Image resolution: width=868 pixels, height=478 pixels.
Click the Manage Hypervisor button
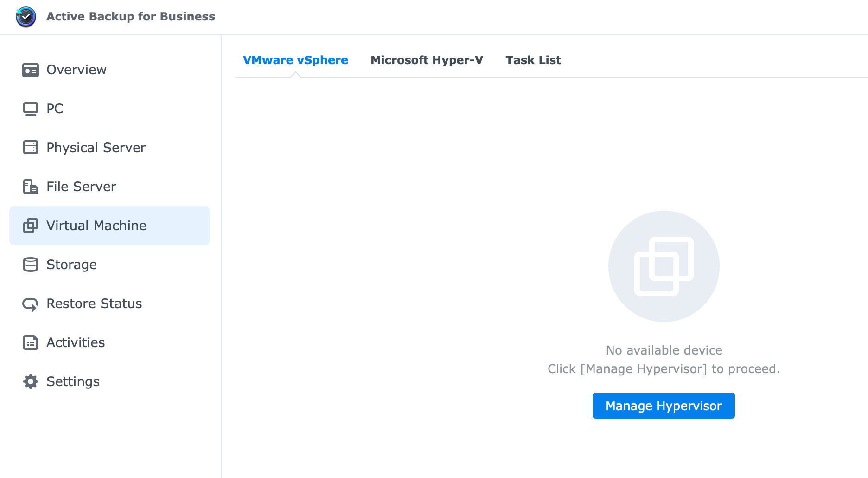coord(664,406)
